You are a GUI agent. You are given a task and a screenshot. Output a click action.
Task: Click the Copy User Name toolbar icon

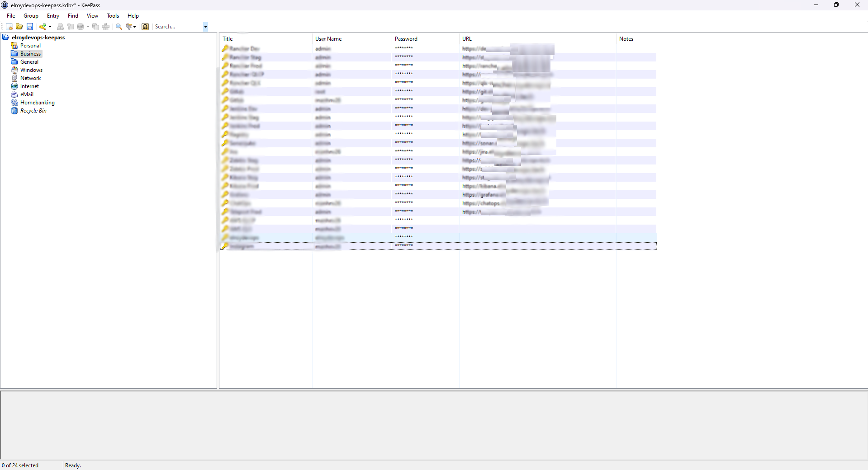[60, 27]
